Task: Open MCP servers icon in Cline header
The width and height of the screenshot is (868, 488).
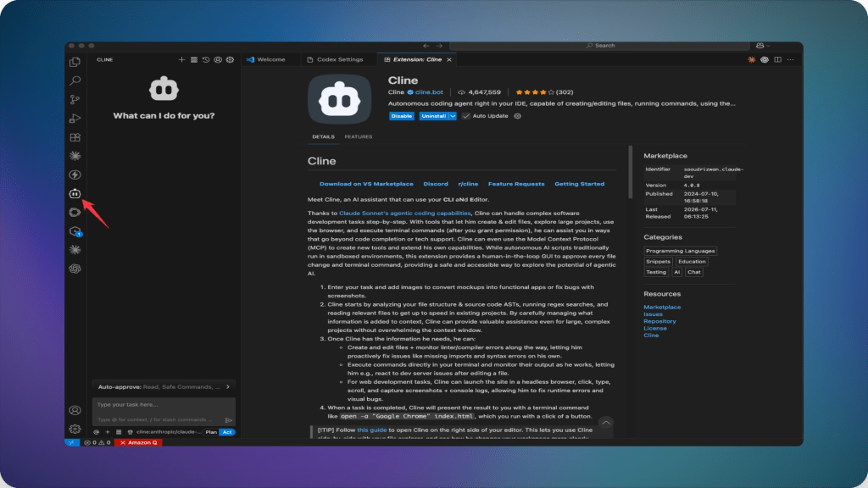Action: 194,60
